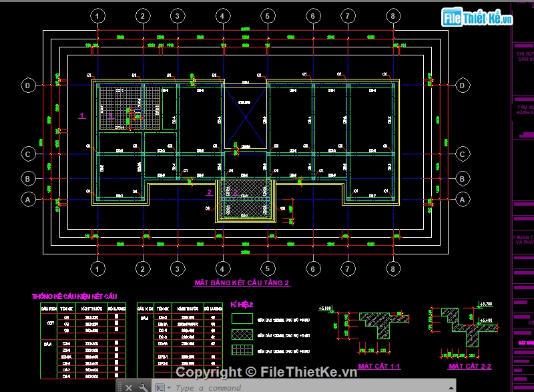
Task: Select axis bubble D left of plan
Action: point(28,85)
